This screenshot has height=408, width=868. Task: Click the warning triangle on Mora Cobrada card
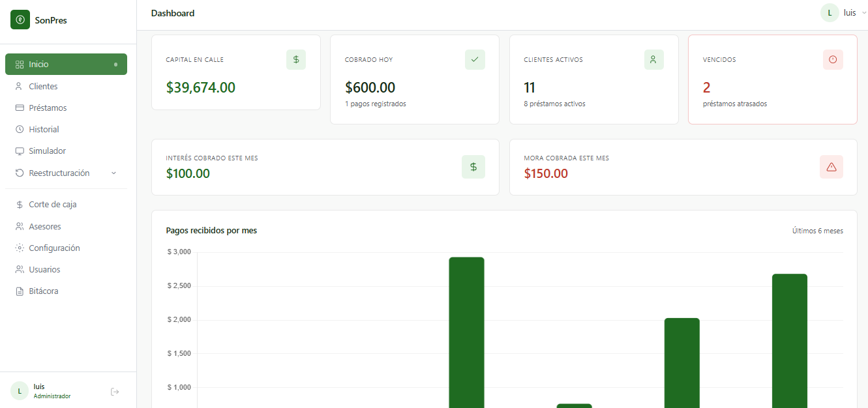coord(831,167)
